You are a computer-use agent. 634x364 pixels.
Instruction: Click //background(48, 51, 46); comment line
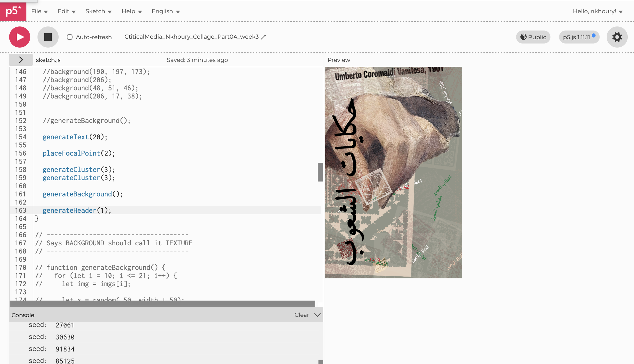[90, 88]
